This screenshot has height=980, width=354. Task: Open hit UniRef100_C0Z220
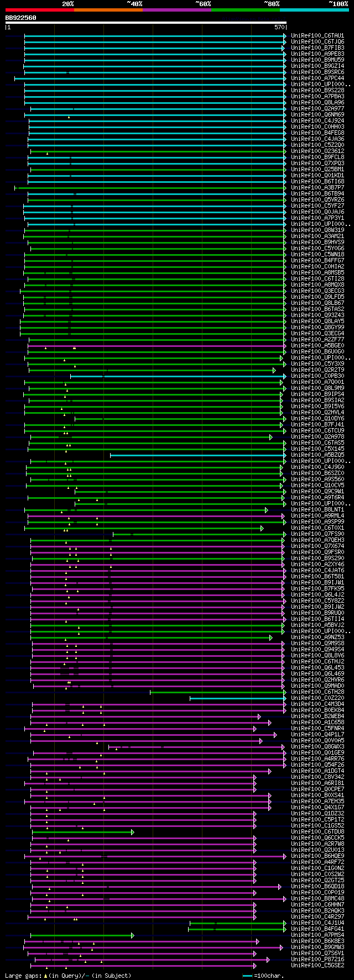[x=317, y=698]
